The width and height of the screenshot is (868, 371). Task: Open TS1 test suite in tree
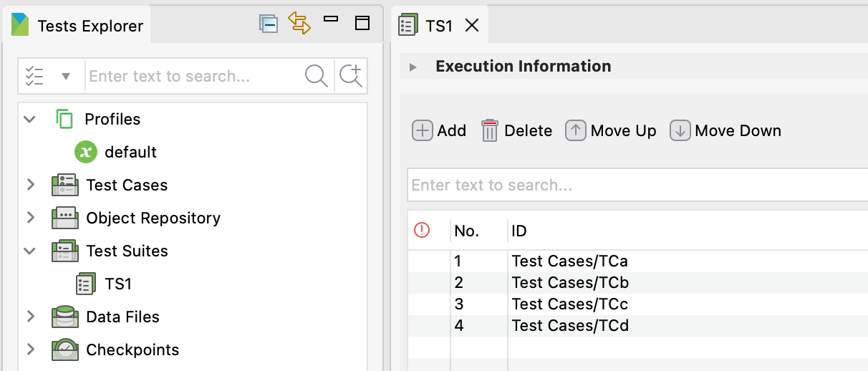[x=117, y=284]
